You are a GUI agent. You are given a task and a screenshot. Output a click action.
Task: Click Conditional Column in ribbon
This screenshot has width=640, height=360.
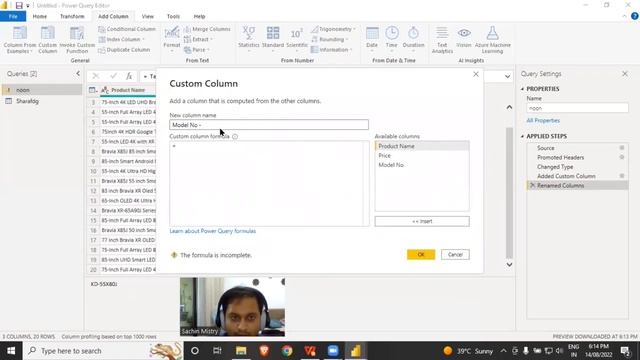[127, 29]
